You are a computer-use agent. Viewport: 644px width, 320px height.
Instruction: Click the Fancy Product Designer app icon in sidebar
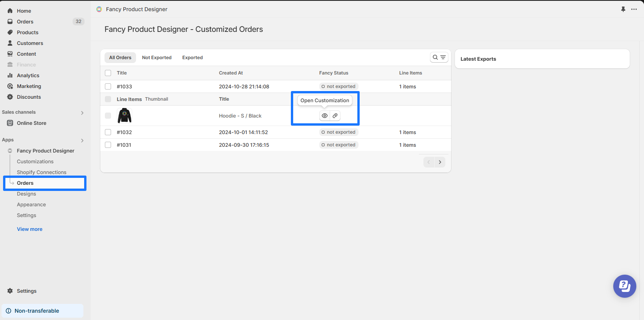[10, 151]
